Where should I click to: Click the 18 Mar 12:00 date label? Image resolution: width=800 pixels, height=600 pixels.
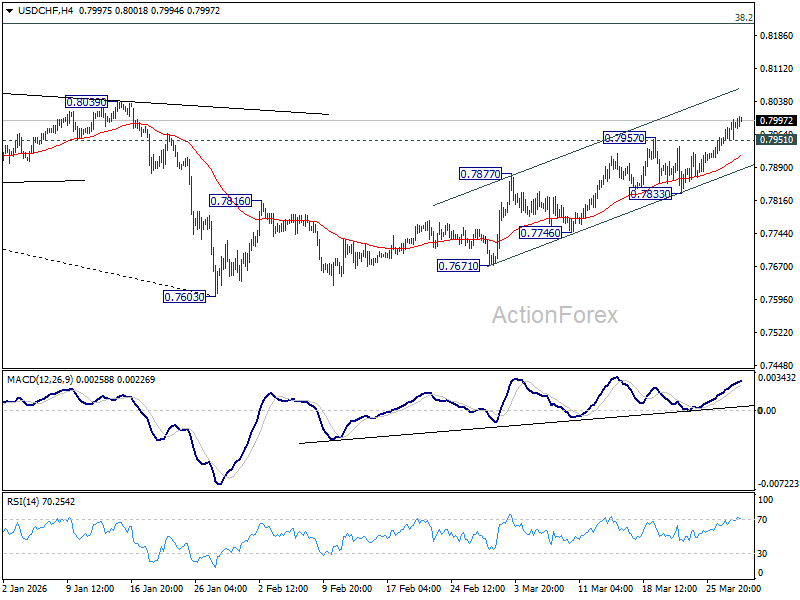click(x=669, y=589)
